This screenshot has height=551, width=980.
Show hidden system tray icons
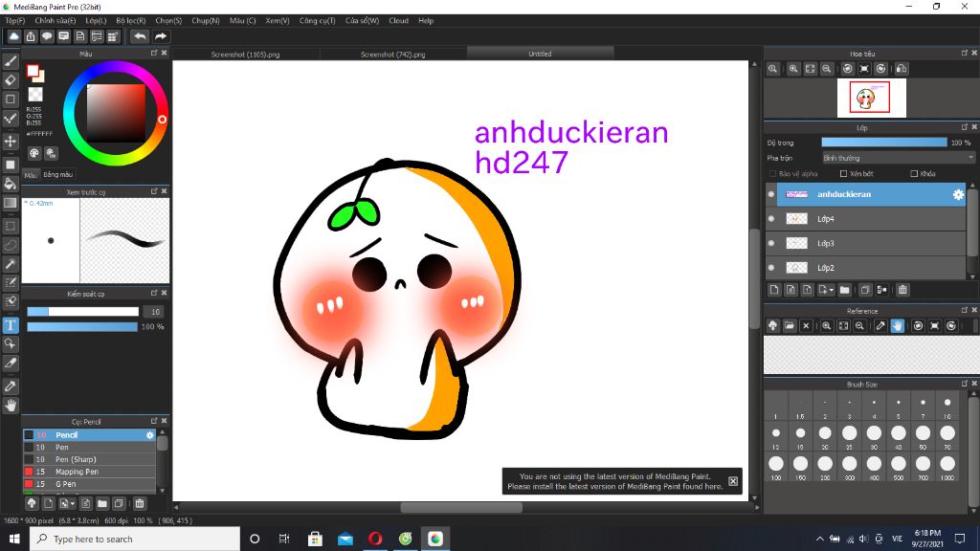click(819, 539)
